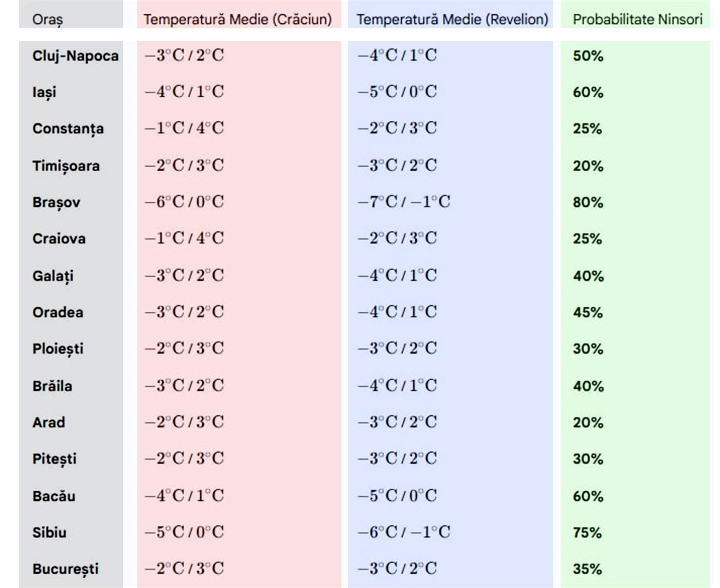Click Sibiu's Crăciun temperature cell
This screenshot has width=720, height=588.
[184, 532]
